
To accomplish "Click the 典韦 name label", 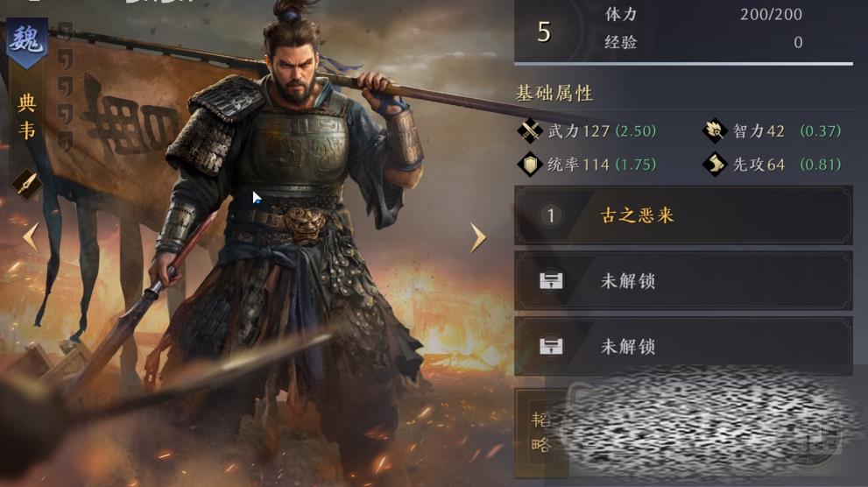I will pyautogui.click(x=26, y=116).
